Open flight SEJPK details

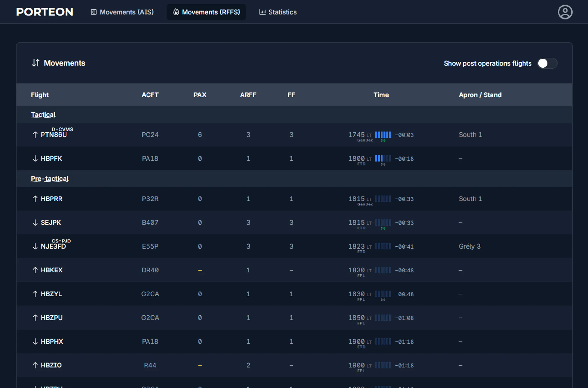coord(51,222)
